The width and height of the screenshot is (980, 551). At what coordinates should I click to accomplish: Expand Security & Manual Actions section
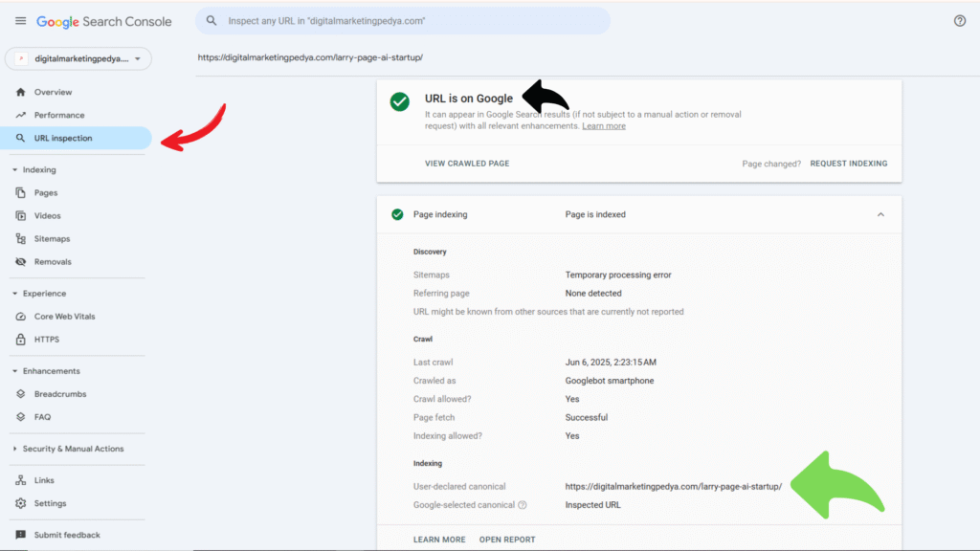coord(15,449)
